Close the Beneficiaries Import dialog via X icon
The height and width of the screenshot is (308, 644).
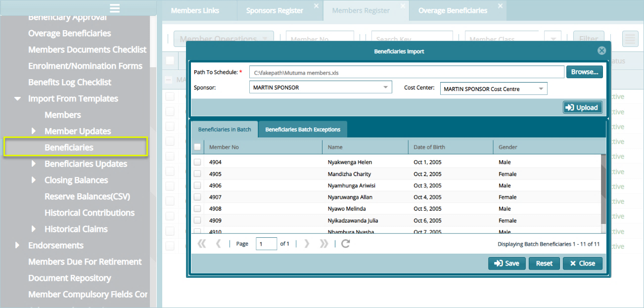601,50
